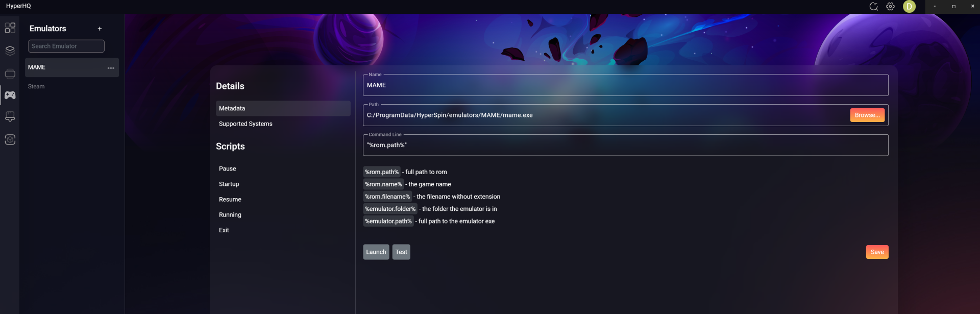Open the Exit script

(x=283, y=230)
